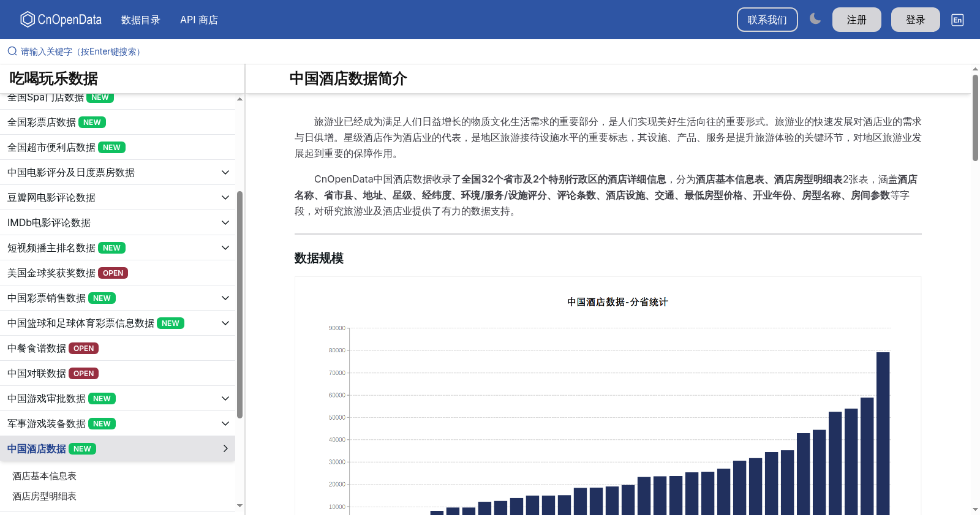Click main page scrollbar down arrow
The image size is (980, 525).
(975, 509)
